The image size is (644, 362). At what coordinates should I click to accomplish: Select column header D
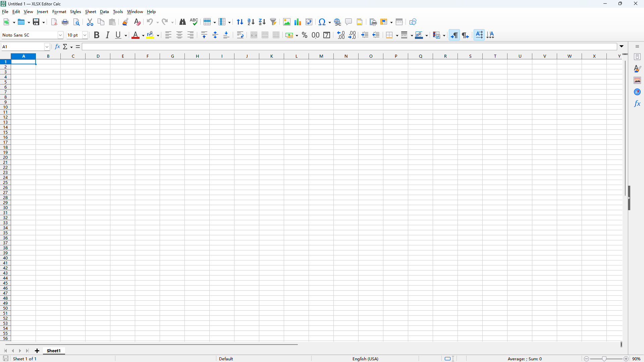(98, 56)
